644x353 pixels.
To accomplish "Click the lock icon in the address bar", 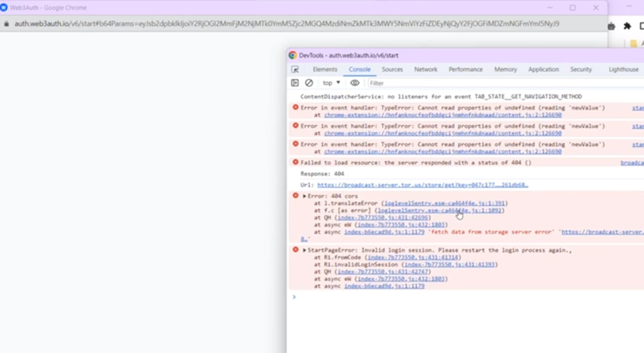I will pos(6,24).
